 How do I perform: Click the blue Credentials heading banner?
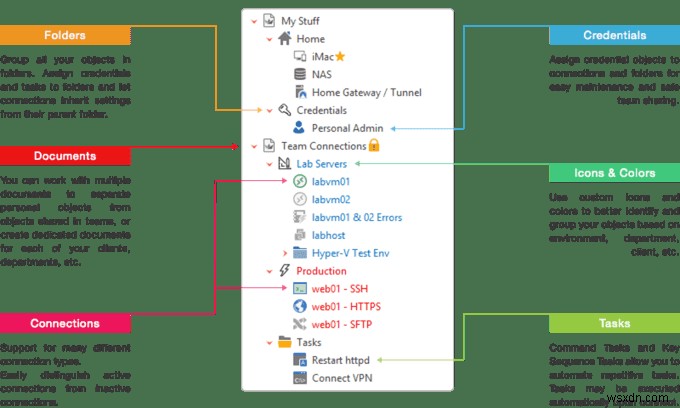(615, 35)
